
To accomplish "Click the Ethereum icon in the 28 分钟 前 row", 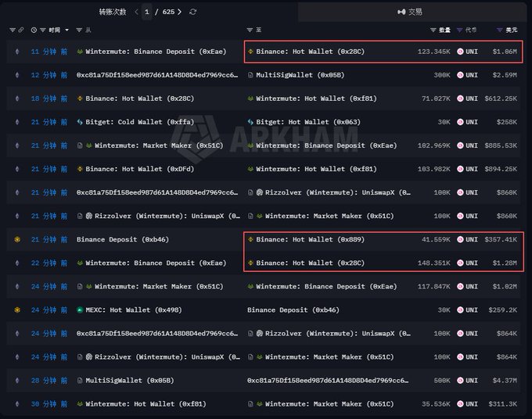I will tap(17, 381).
